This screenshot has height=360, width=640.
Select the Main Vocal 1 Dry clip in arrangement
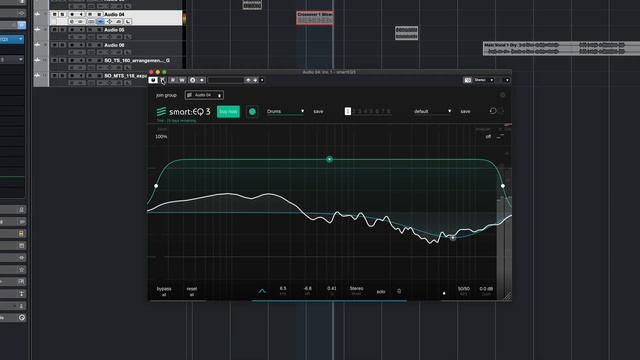coord(561,48)
